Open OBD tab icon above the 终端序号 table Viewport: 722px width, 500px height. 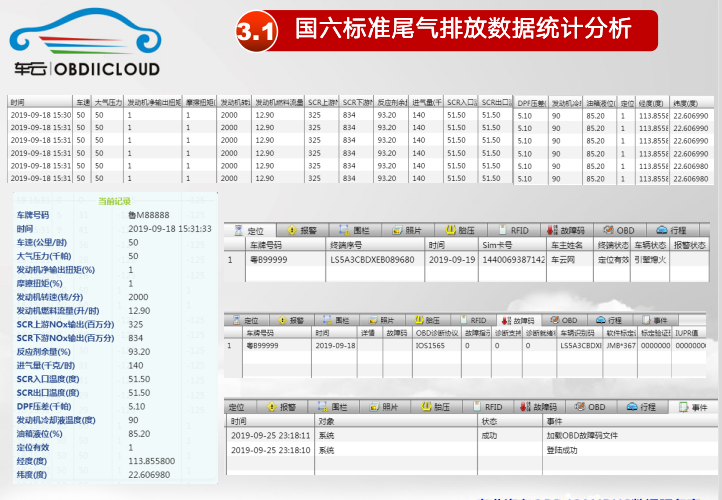click(x=608, y=230)
